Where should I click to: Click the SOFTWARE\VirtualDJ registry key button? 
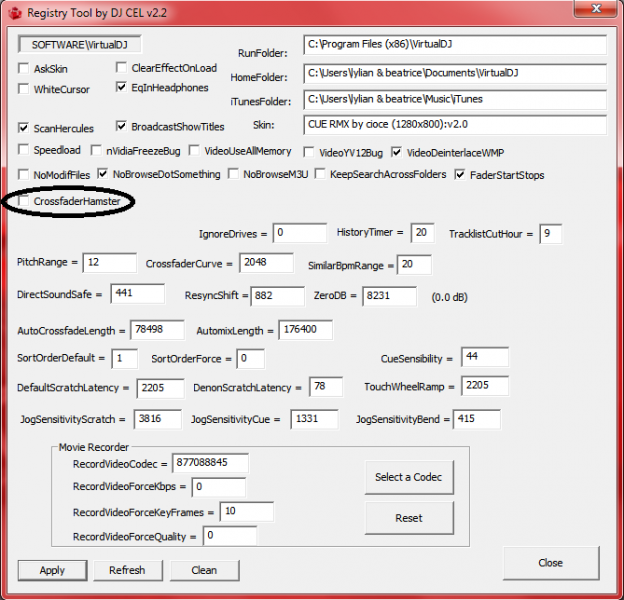80,44
